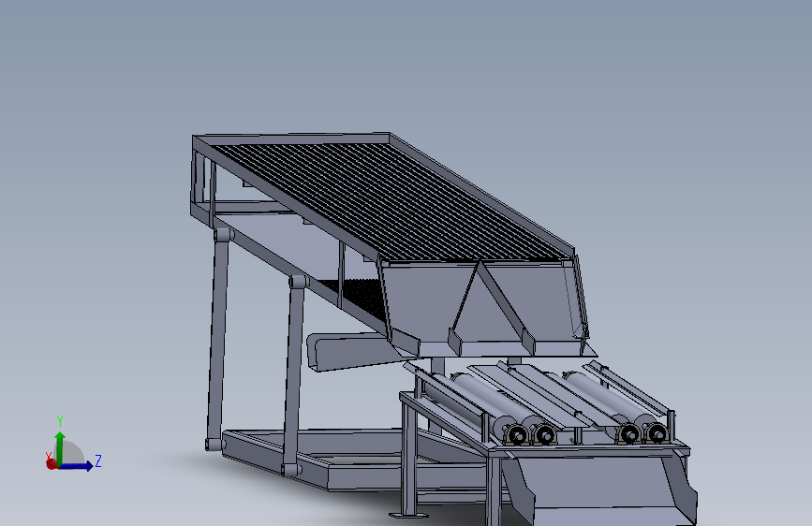Viewport: 812px width, 526px height.
Task: Click the blue Z axis arrow of triad
Action: click(76, 466)
